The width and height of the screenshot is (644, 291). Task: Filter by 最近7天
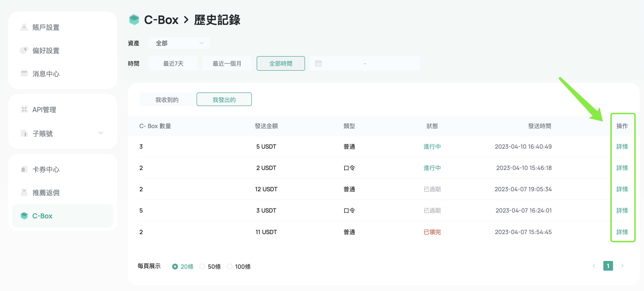click(173, 63)
